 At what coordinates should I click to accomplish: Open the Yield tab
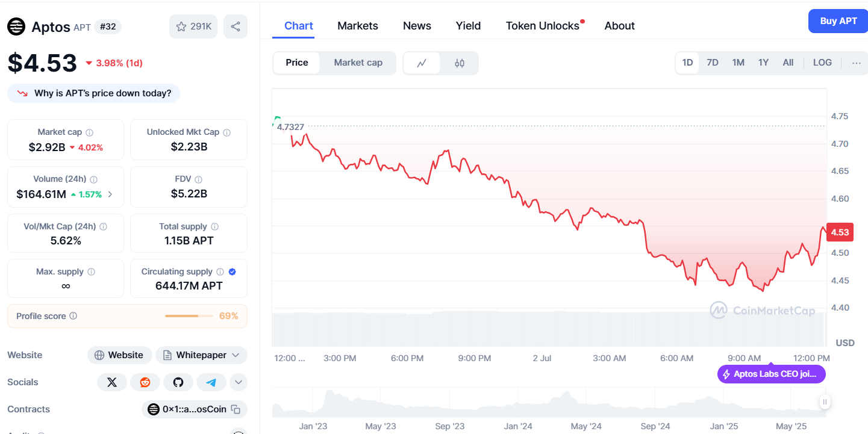click(x=468, y=26)
